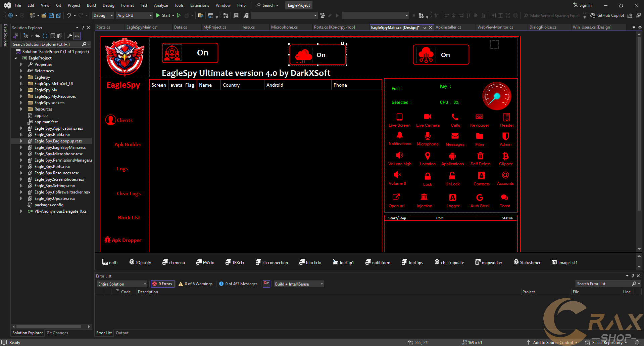Select Eagle_Spy.Eaglepopup.resx in Solution Explorer
This screenshot has width=644, height=346.
[x=58, y=141]
